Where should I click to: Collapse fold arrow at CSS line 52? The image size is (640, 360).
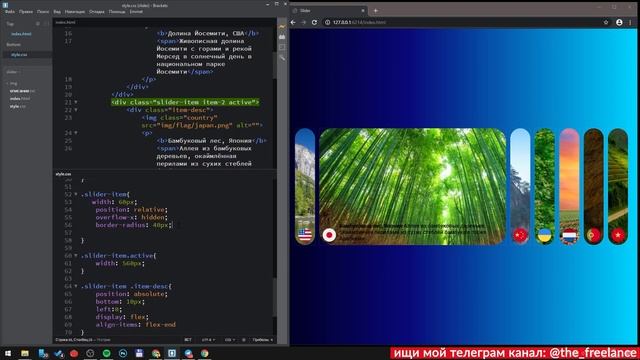pos(76,195)
